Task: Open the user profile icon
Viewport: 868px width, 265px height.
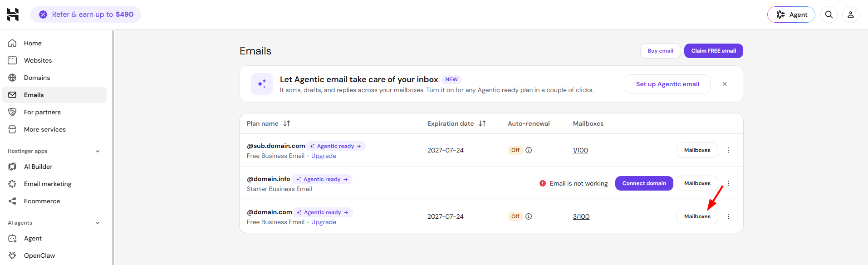Action: point(851,15)
